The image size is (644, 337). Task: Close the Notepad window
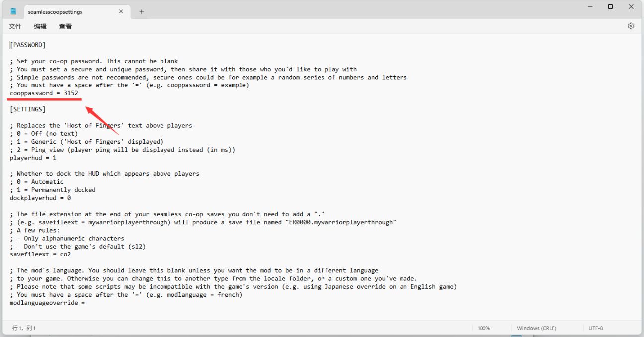pos(631,7)
